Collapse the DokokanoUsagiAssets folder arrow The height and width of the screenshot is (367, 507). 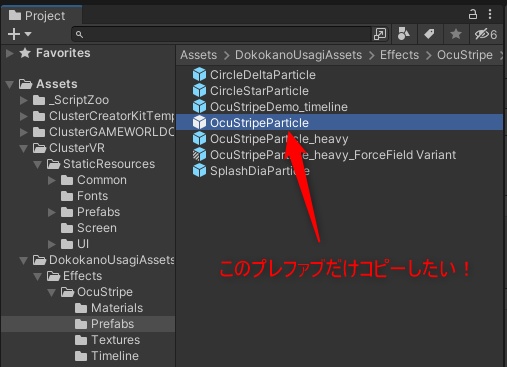[23, 260]
